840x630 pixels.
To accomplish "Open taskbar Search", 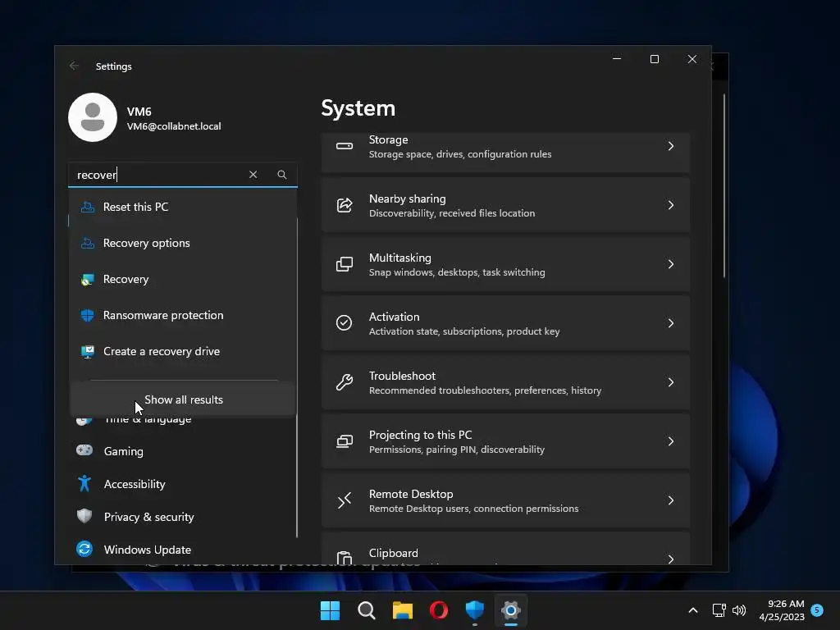I will (367, 610).
